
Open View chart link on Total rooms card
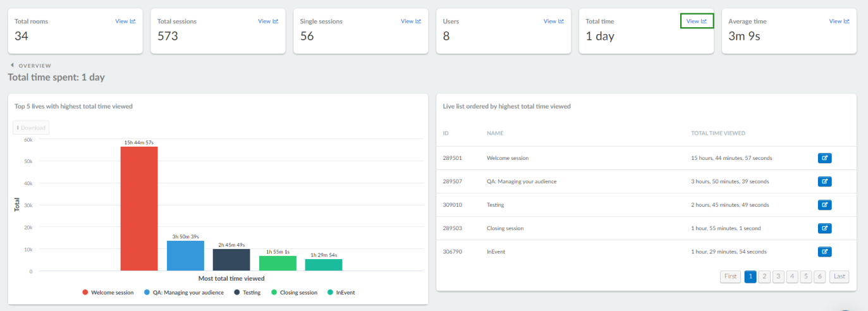(x=125, y=21)
